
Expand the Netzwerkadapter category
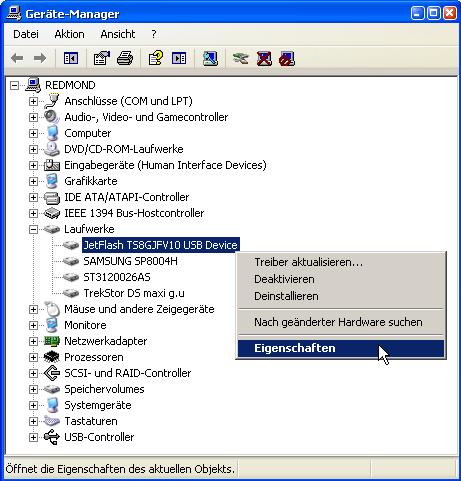tap(33, 341)
